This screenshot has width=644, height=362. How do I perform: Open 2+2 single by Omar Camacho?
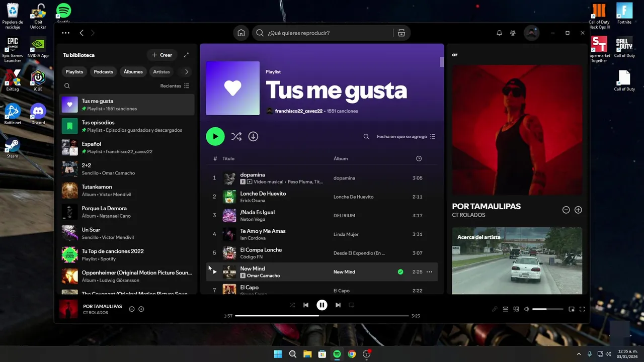tap(127, 169)
